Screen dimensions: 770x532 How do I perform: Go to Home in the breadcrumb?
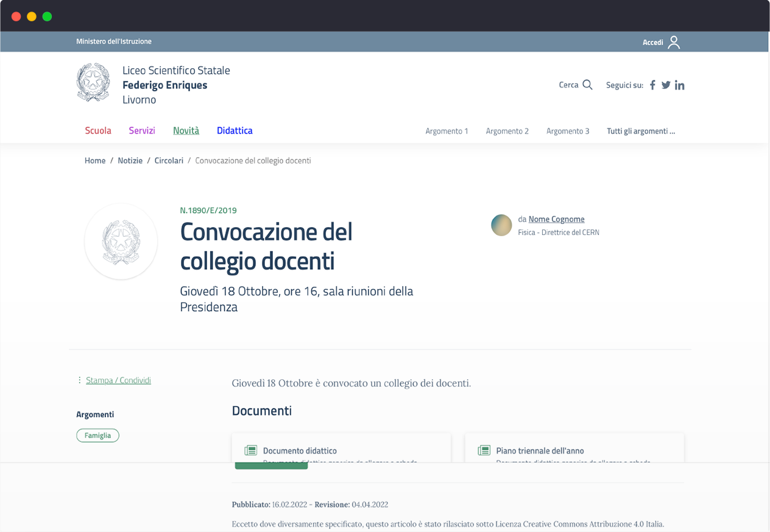point(95,161)
